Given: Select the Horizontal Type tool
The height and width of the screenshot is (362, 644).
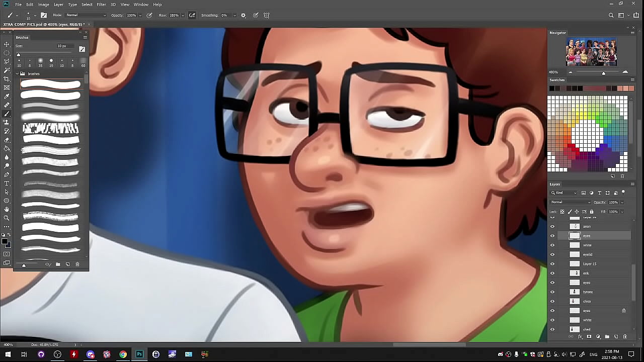Looking at the screenshot, I should [7, 184].
